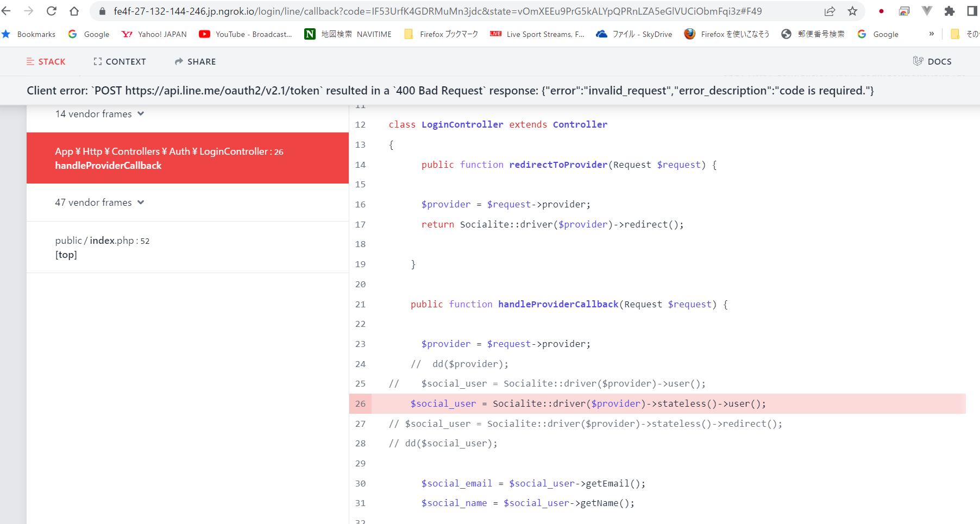Screen dimensions: 980x524
Task: Click the lock icon in the address bar
Action: click(x=102, y=11)
